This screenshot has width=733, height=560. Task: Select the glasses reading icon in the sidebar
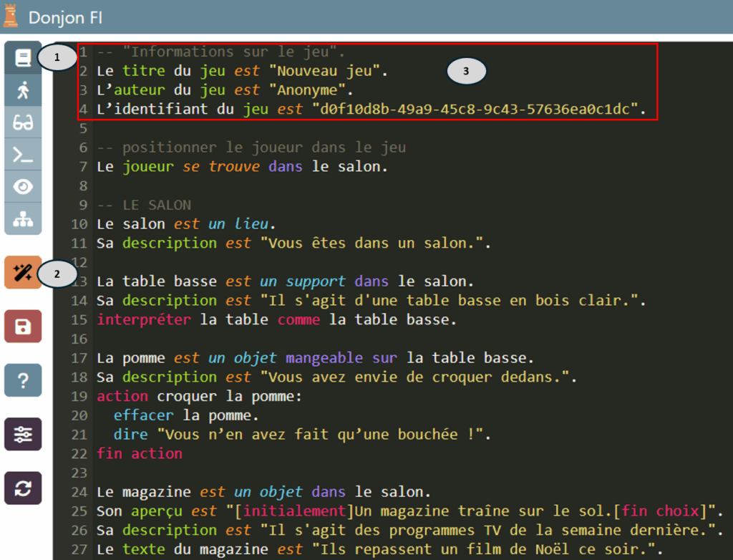(24, 122)
